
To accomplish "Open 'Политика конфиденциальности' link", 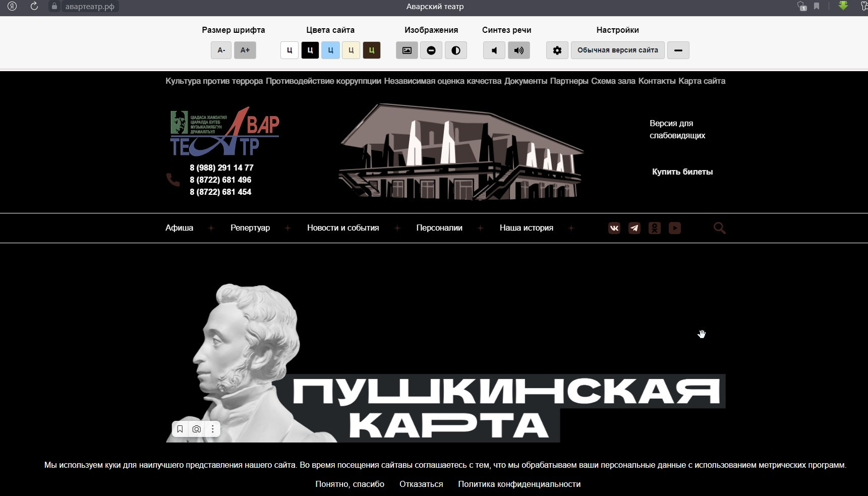I will [519, 484].
